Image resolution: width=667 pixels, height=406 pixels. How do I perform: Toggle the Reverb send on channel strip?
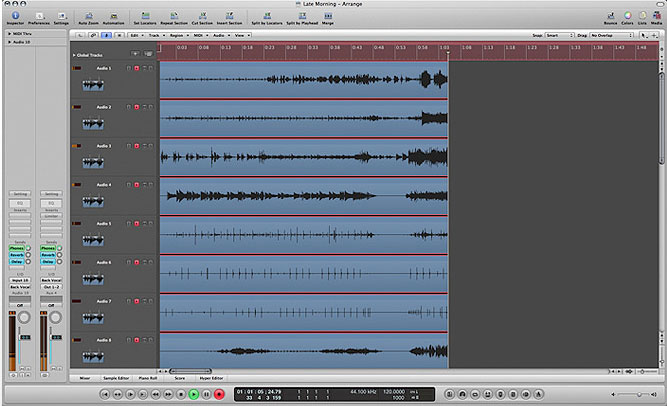[18, 255]
